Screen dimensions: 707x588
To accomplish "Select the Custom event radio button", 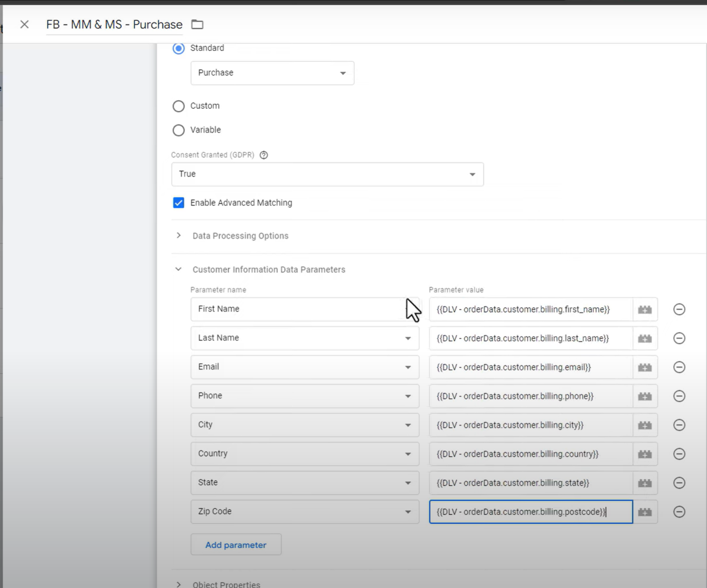I will pos(179,106).
